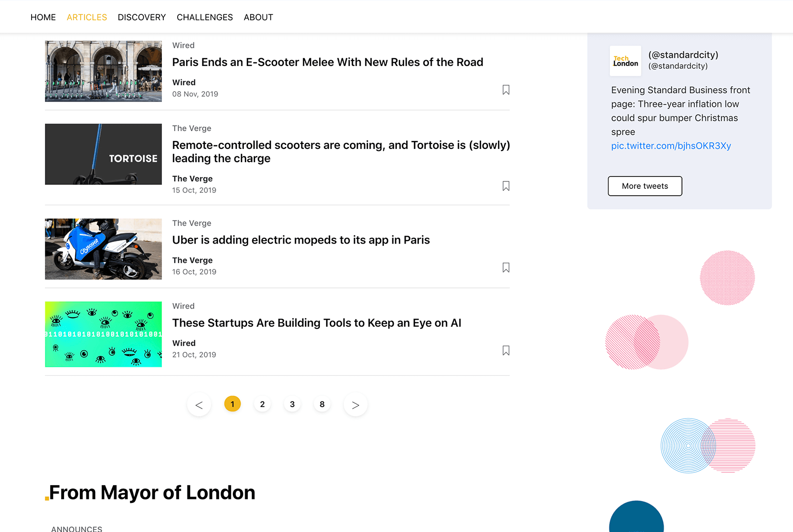Click the date 16 Oct, 2019
Viewport: 793px width, 532px height.
tap(194, 272)
